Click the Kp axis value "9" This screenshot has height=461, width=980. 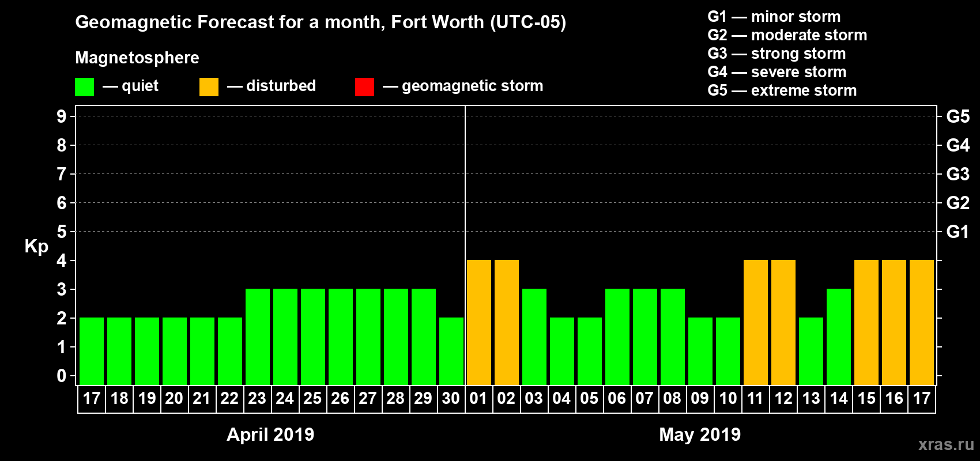[62, 116]
